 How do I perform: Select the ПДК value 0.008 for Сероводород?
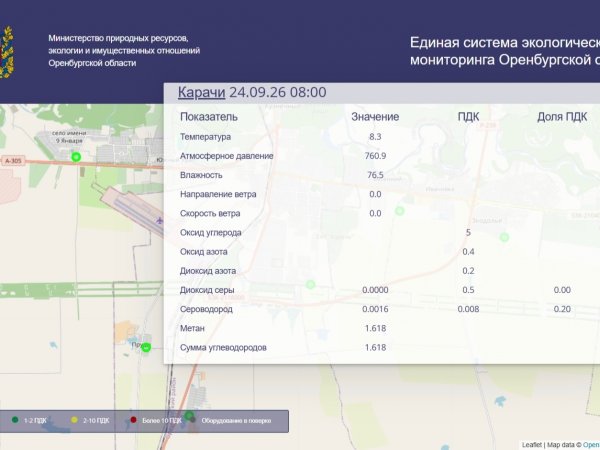pyautogui.click(x=468, y=309)
